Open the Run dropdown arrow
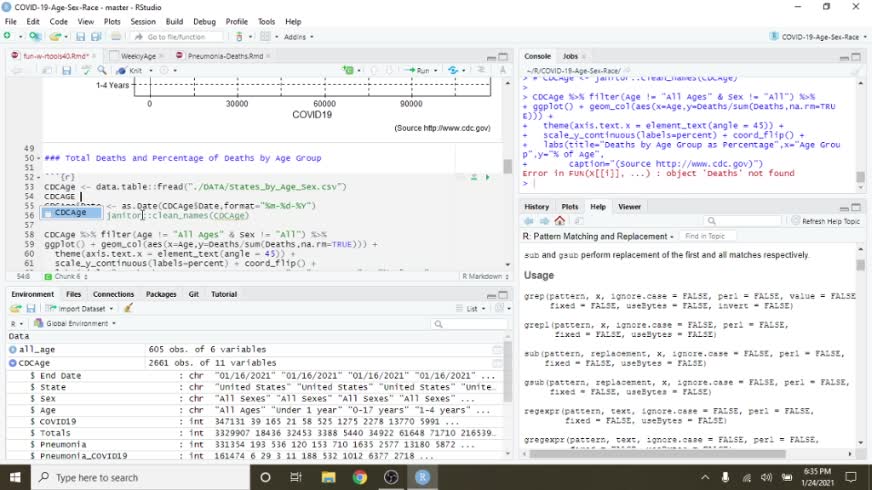Viewport: 872px width, 490px height. (435, 71)
